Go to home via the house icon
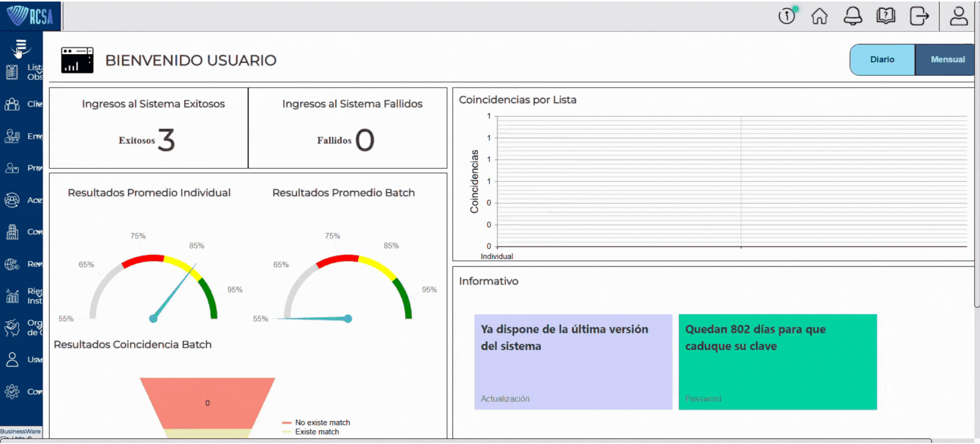The height and width of the screenshot is (444, 980). (x=819, y=16)
